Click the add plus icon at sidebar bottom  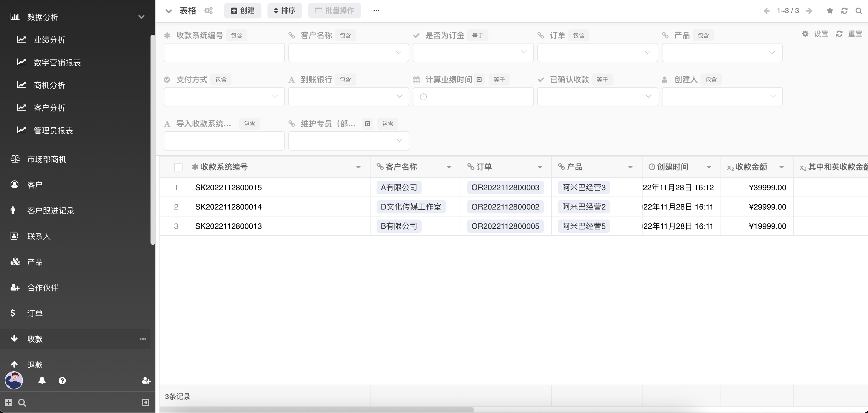pos(8,402)
